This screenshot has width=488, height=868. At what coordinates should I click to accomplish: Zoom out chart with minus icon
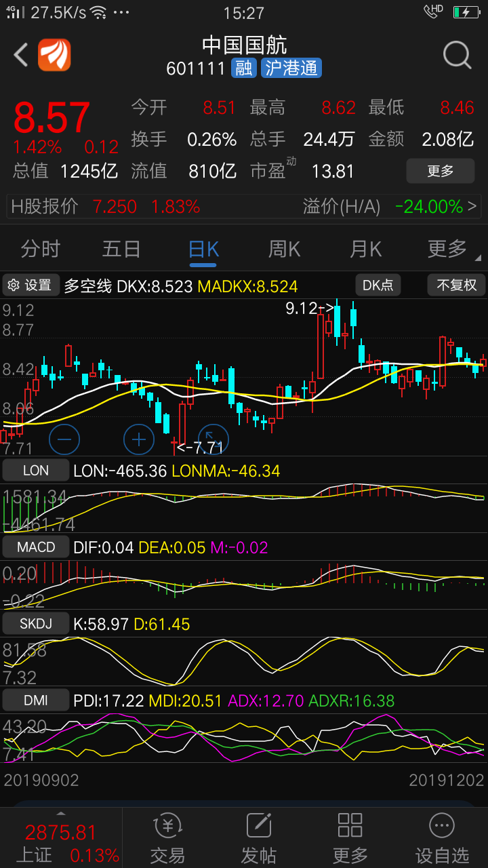point(64,439)
